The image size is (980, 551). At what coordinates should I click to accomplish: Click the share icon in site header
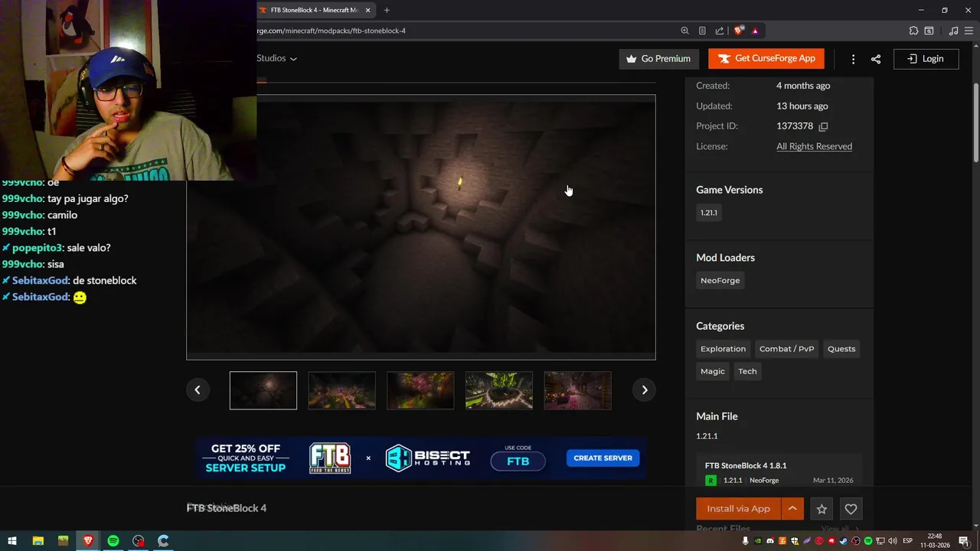876,59
